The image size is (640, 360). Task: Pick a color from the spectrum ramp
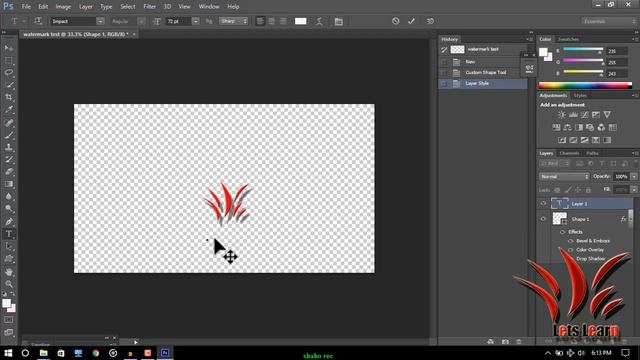(x=585, y=85)
